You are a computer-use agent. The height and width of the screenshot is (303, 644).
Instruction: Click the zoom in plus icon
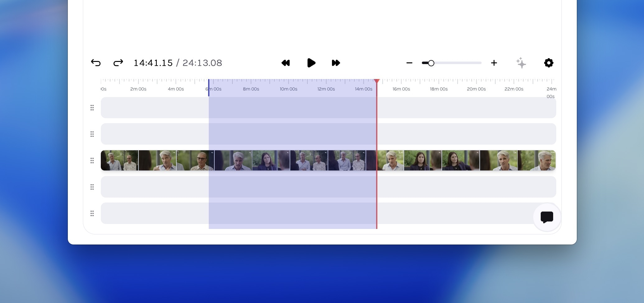[x=494, y=63]
